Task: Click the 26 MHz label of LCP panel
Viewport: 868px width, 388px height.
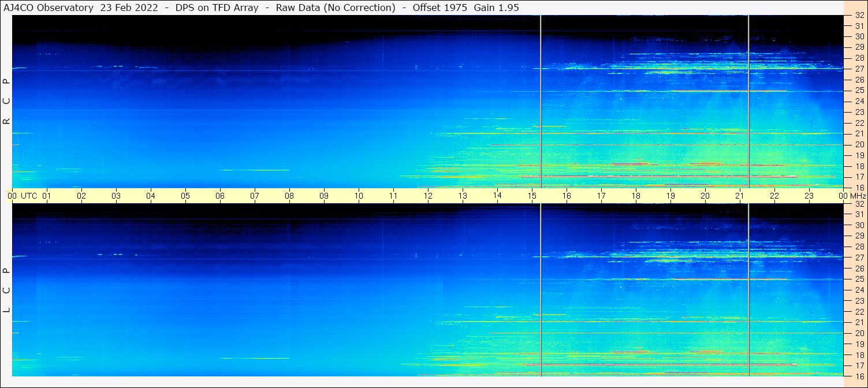Action: [x=859, y=268]
